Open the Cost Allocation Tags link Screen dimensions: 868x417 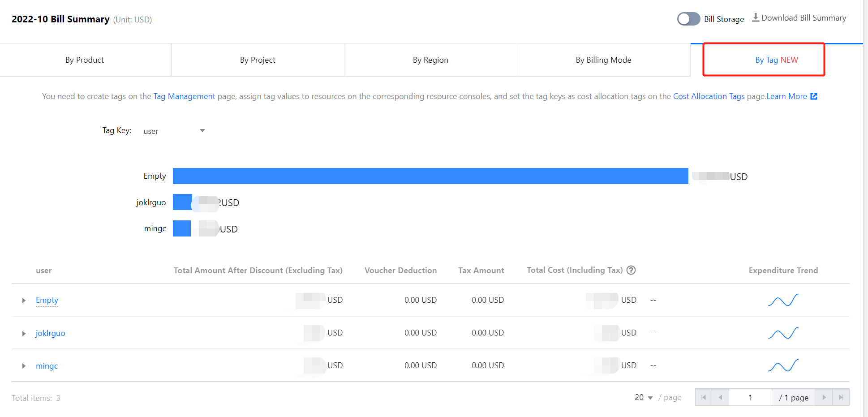pyautogui.click(x=709, y=96)
